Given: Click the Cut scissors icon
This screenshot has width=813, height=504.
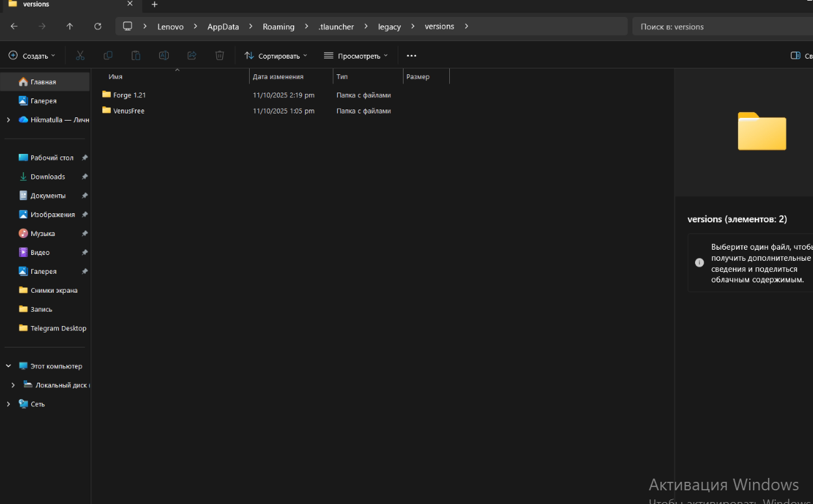Looking at the screenshot, I should [x=80, y=55].
